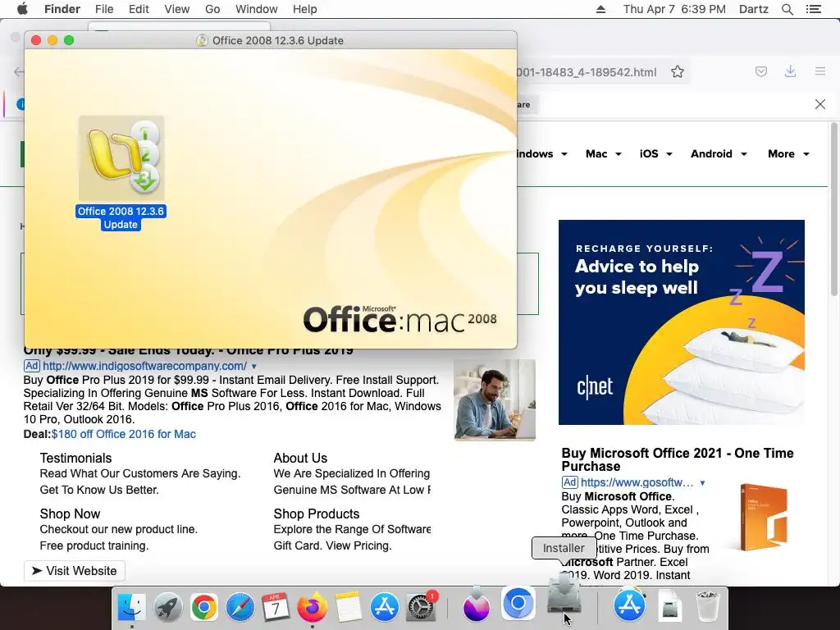Click the Testimonials ad sitelink

[75, 458]
